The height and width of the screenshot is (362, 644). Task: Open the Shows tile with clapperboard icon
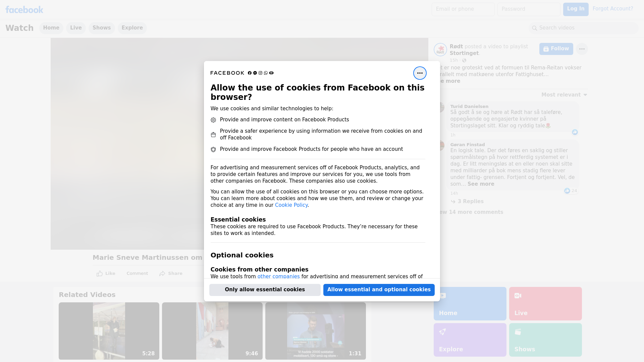pyautogui.click(x=545, y=340)
